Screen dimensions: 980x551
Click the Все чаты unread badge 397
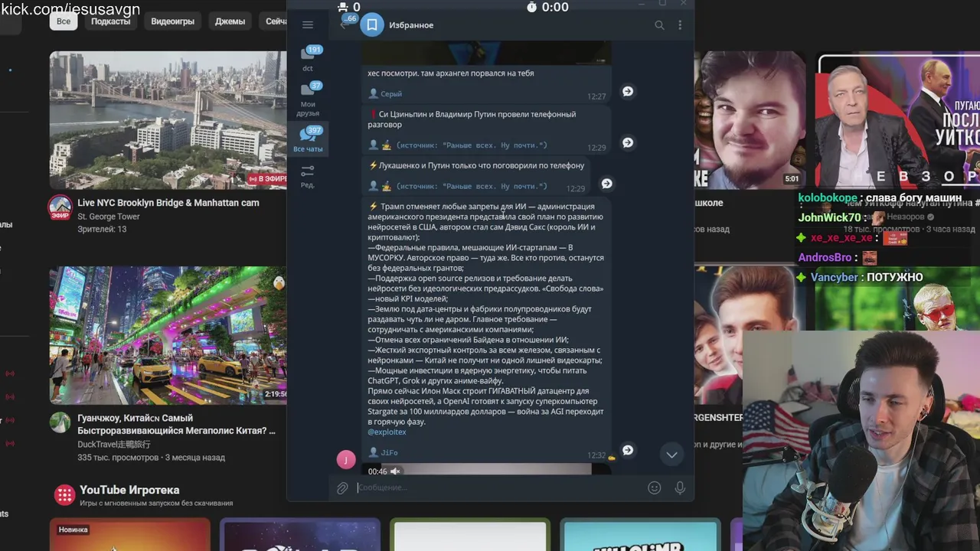[314, 130]
